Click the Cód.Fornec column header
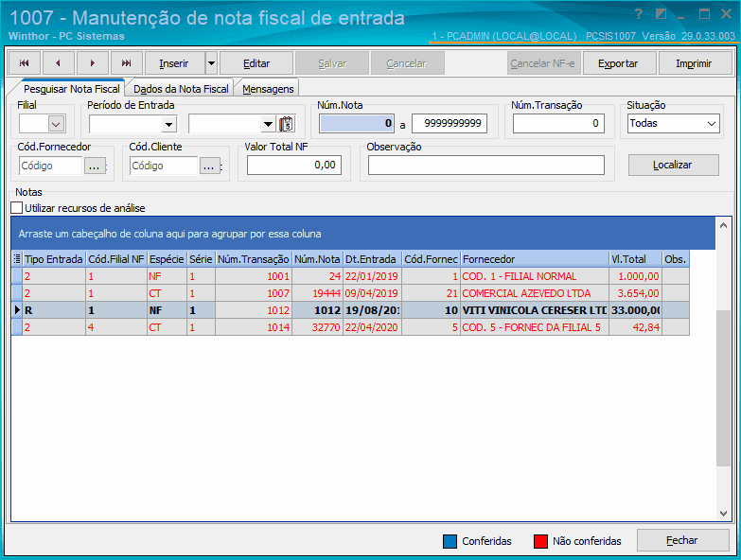741x560 pixels. pos(431,259)
